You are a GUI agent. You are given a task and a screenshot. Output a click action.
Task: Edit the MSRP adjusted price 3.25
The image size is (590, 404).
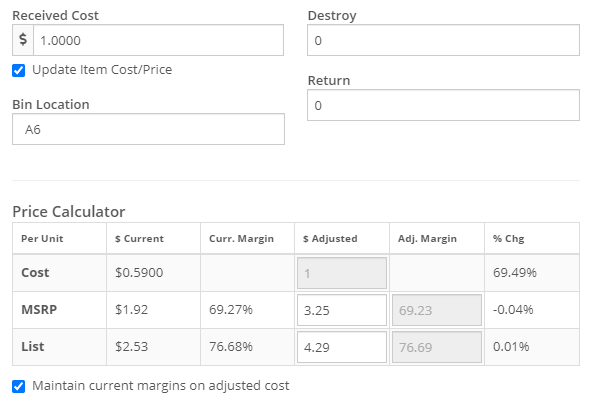[x=342, y=310]
